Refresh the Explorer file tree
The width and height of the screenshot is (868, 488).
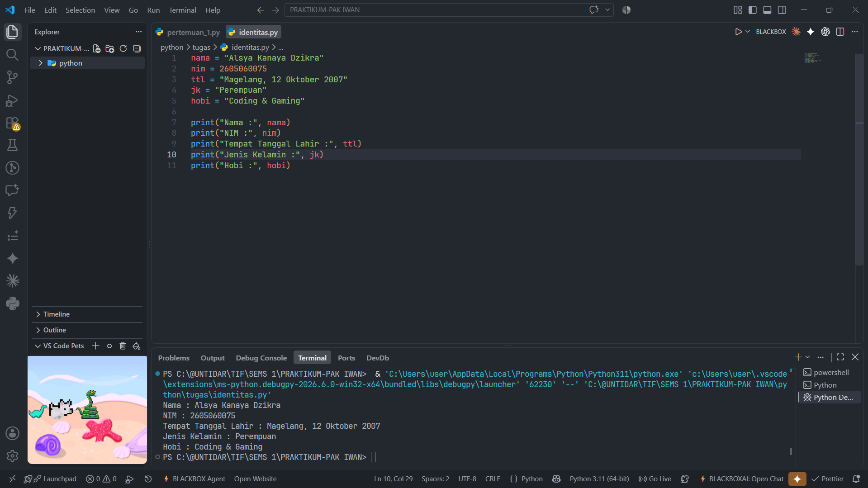click(123, 49)
